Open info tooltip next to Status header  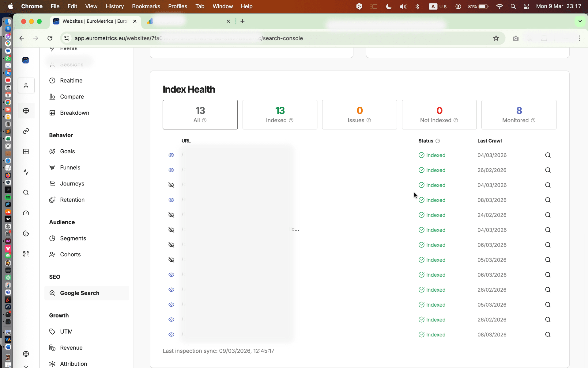click(438, 141)
